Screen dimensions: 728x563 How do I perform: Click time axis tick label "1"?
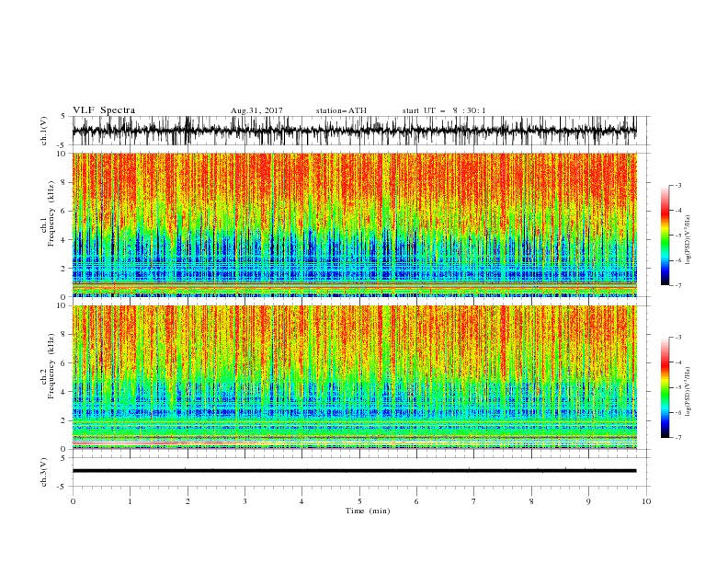pyautogui.click(x=130, y=501)
